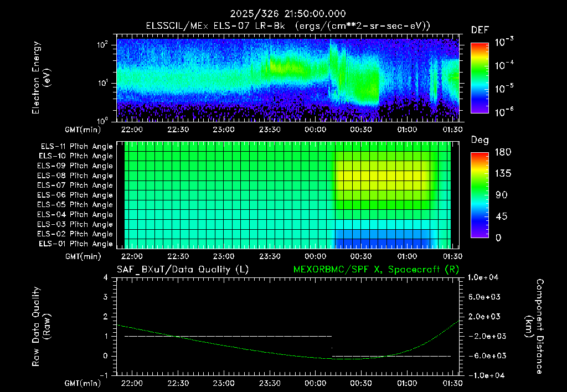Click the DEF color bar label
This screenshot has height=392, width=567.
[x=480, y=30]
